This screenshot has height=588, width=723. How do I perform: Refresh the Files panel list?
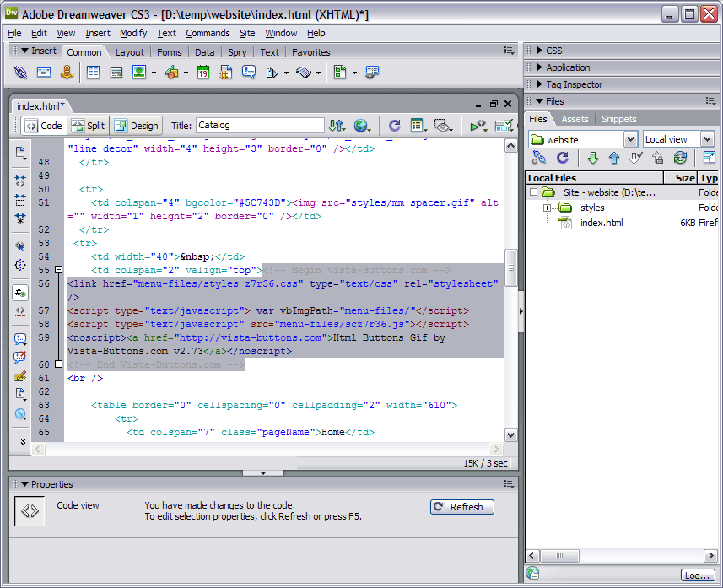(x=563, y=159)
